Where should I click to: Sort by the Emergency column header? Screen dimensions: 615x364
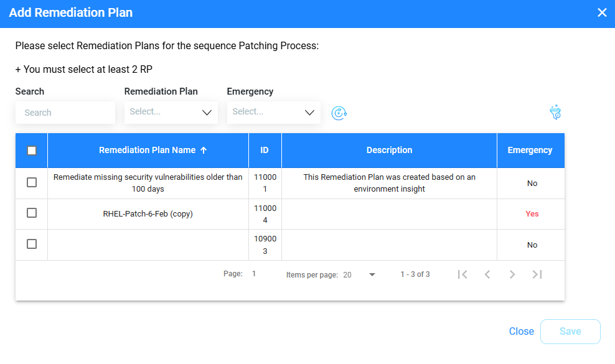(x=530, y=150)
